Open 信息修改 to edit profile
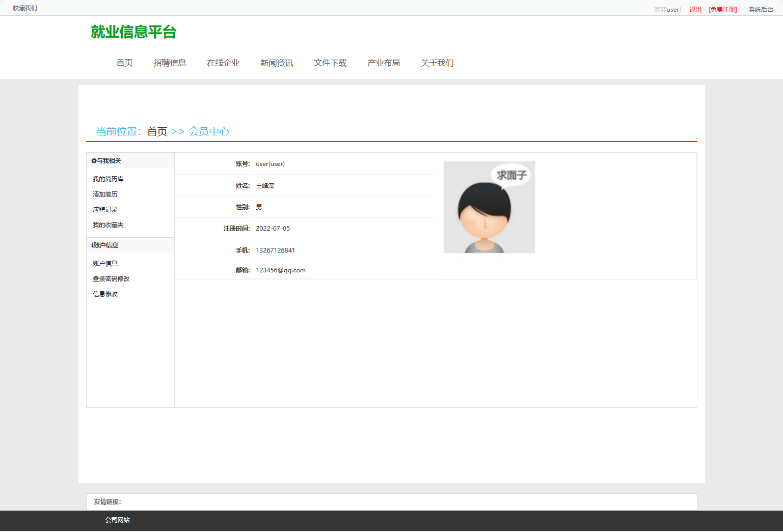Viewport: 783px width, 532px height. coord(104,294)
